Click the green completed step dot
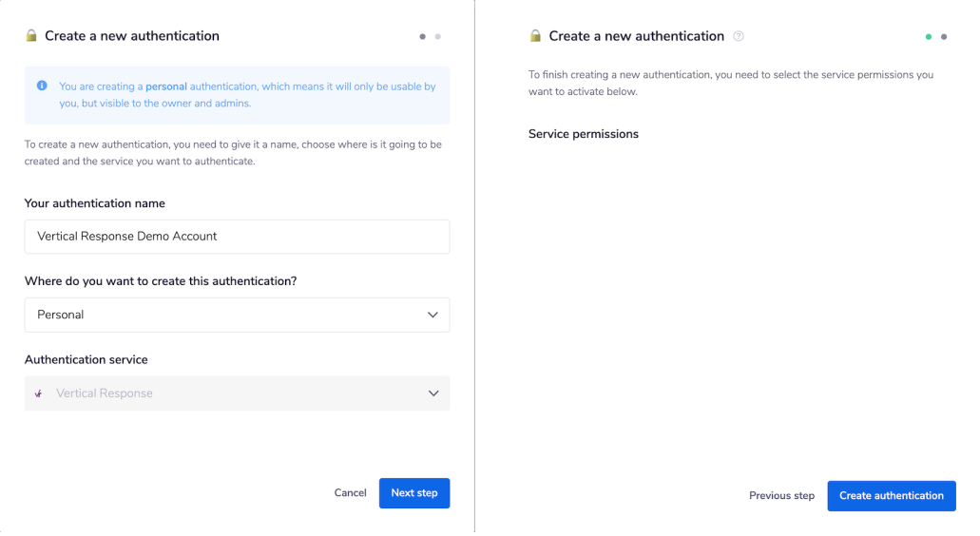980x536 pixels. click(929, 37)
